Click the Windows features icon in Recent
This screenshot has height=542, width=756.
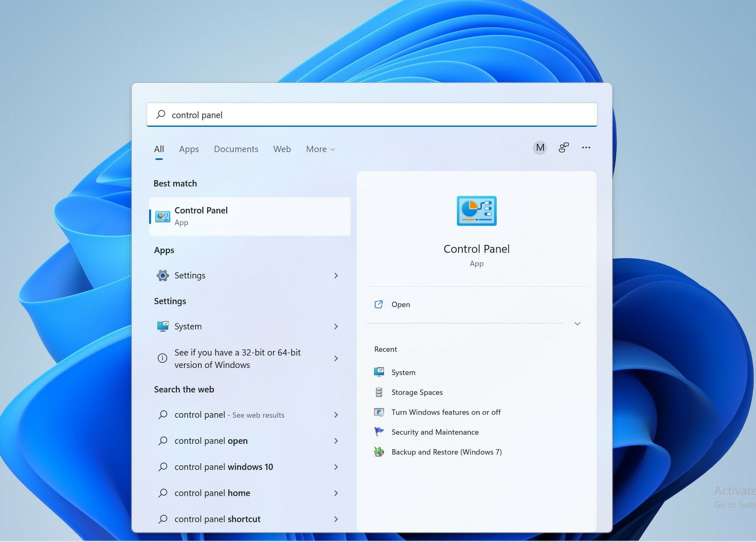[x=379, y=412]
